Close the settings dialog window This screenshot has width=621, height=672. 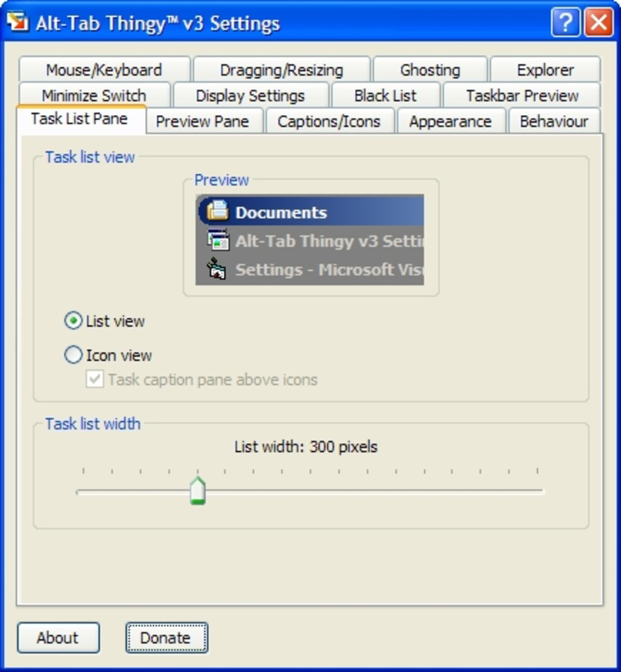coord(598,22)
